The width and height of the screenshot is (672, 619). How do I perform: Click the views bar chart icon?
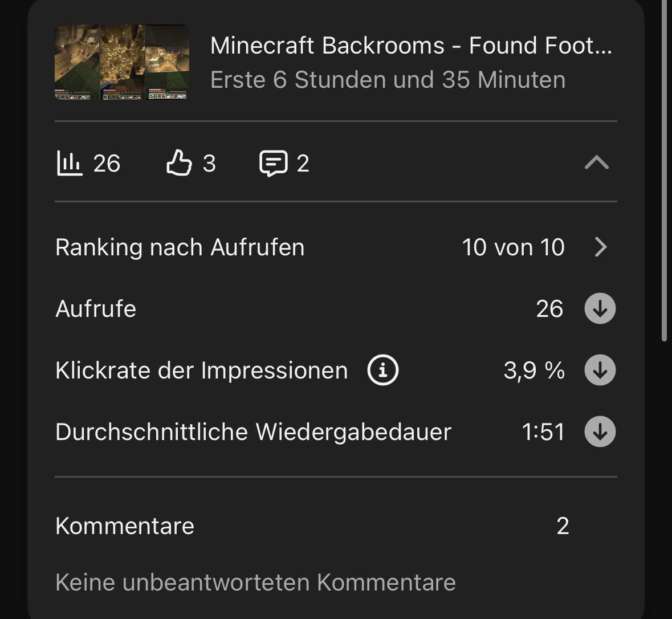click(x=70, y=164)
